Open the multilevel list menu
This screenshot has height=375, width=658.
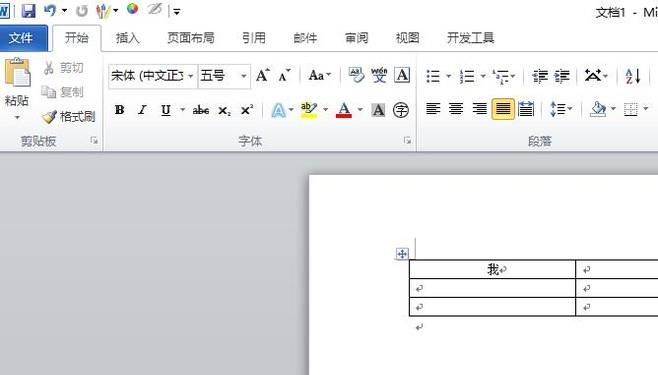504,76
